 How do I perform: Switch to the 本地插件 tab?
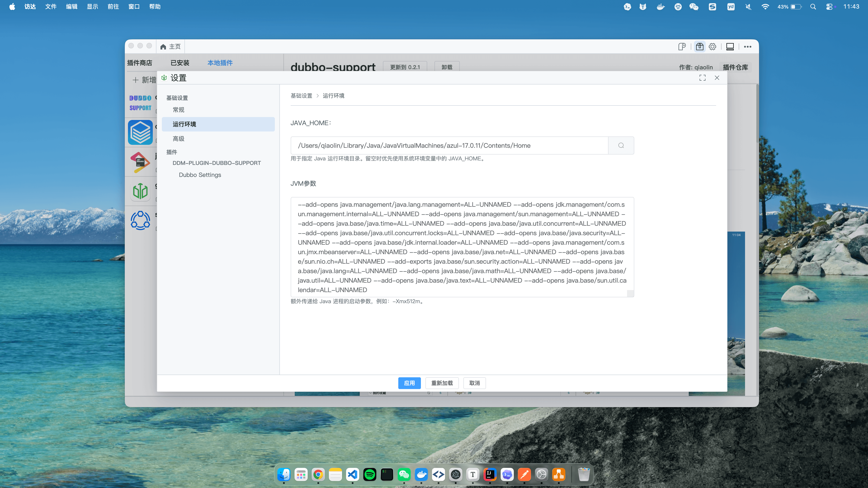[220, 63]
